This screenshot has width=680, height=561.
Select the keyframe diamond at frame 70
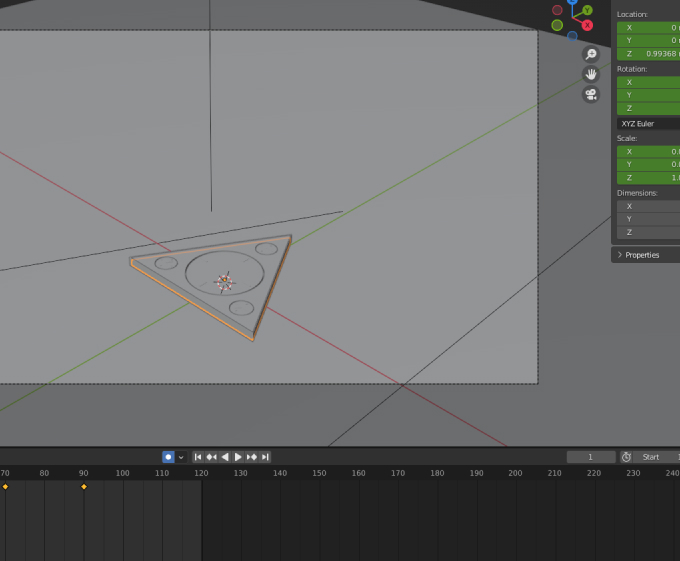coord(5,487)
